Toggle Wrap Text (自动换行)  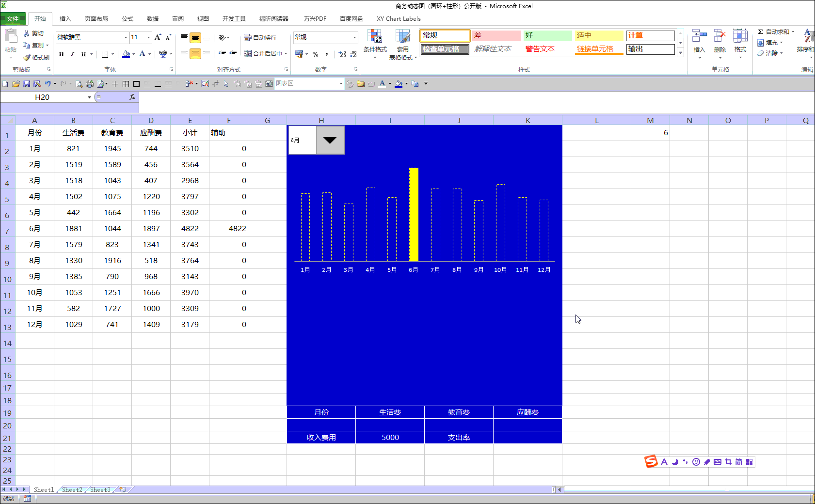pyautogui.click(x=260, y=37)
